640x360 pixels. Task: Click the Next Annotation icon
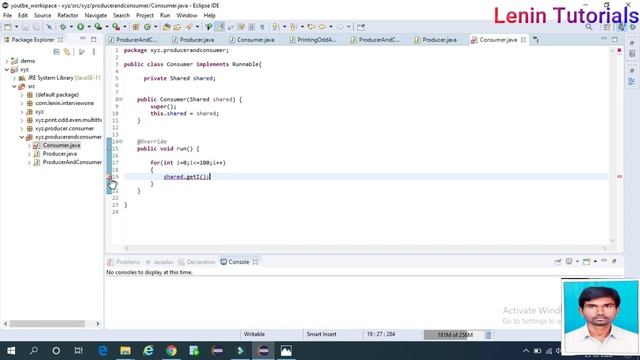click(276, 27)
